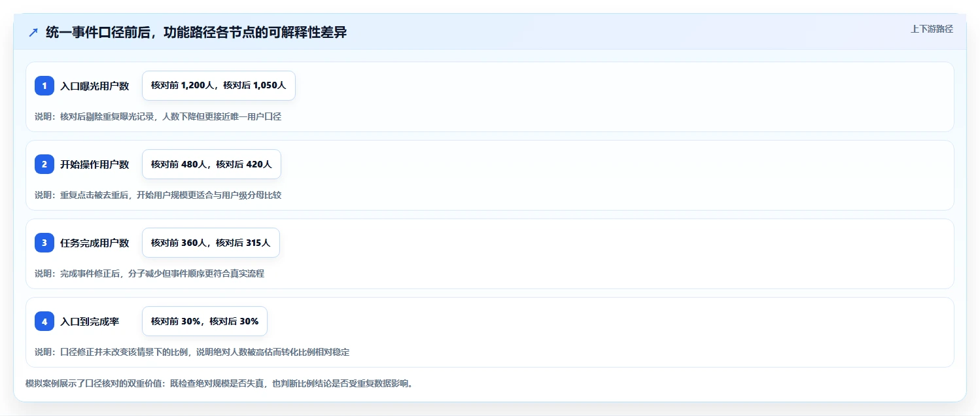Click the step 4 number badge
The height and width of the screenshot is (416, 980).
pyautogui.click(x=44, y=321)
